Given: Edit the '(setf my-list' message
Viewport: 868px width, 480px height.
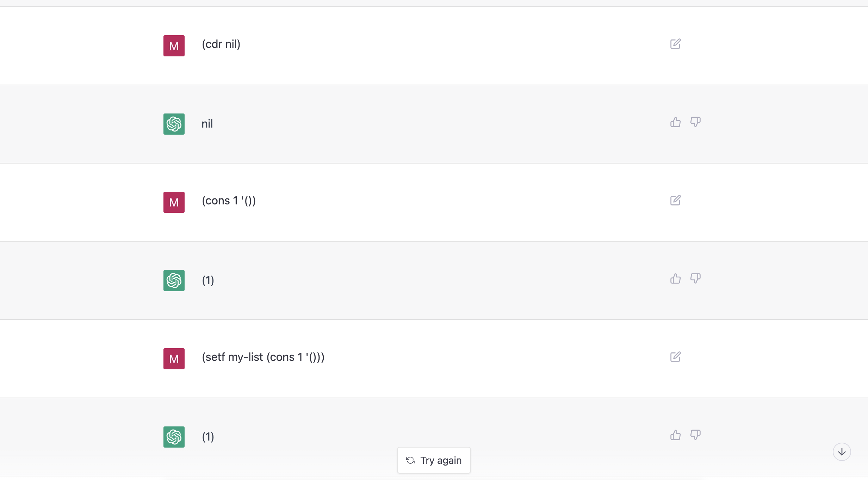Looking at the screenshot, I should click(675, 357).
